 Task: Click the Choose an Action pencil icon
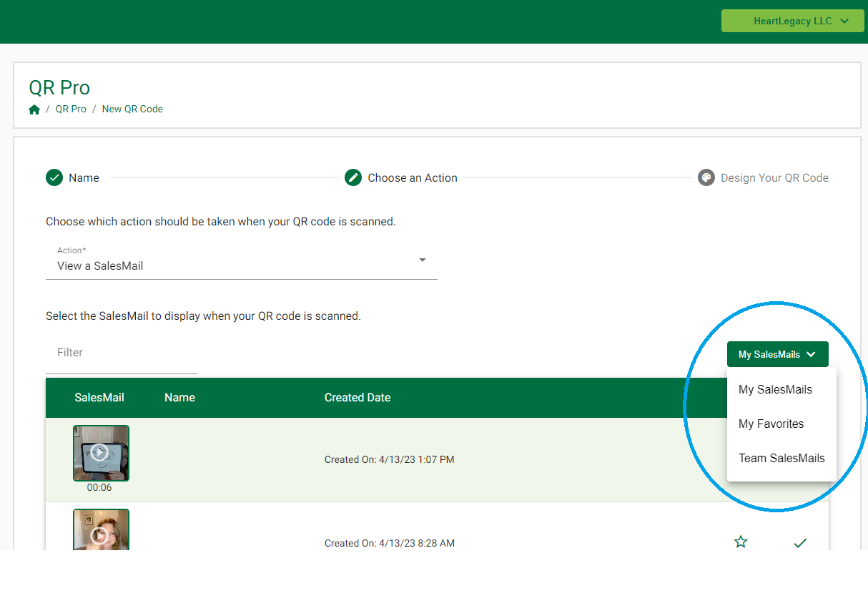tap(353, 177)
